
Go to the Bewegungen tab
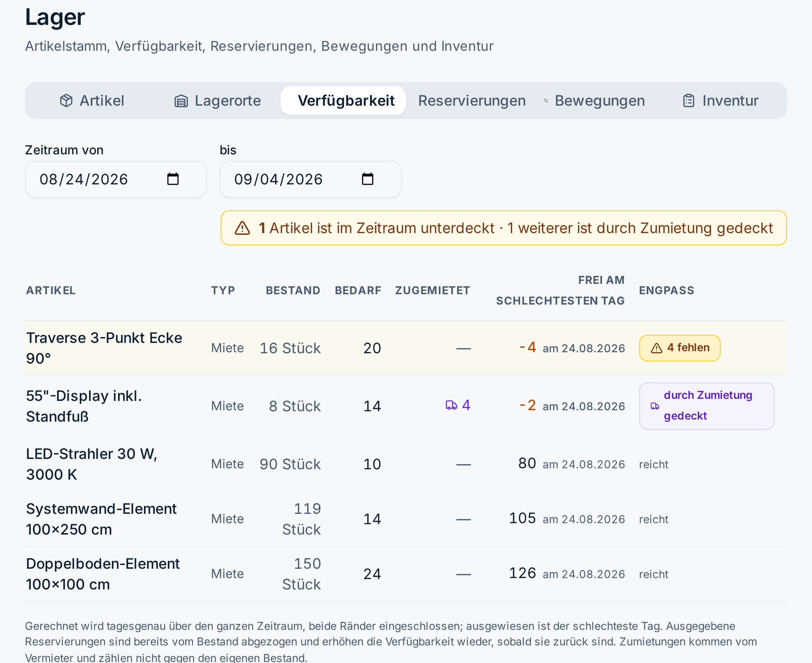(x=594, y=100)
